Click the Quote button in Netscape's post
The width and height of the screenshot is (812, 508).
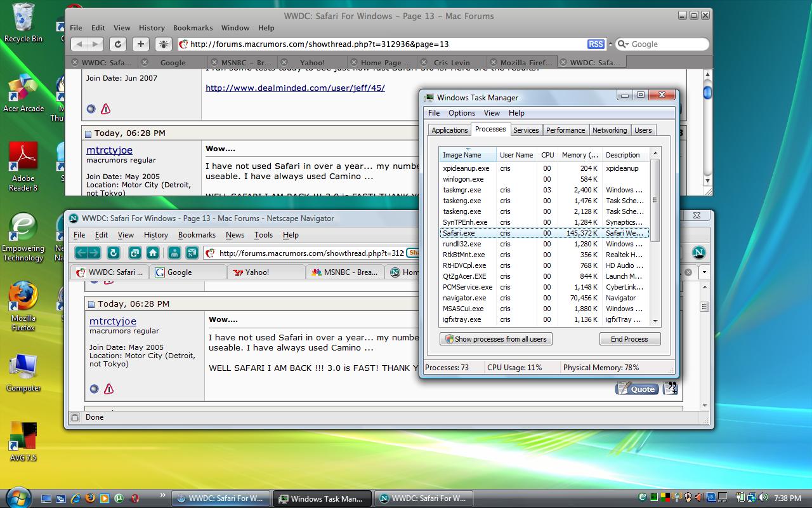pos(636,388)
